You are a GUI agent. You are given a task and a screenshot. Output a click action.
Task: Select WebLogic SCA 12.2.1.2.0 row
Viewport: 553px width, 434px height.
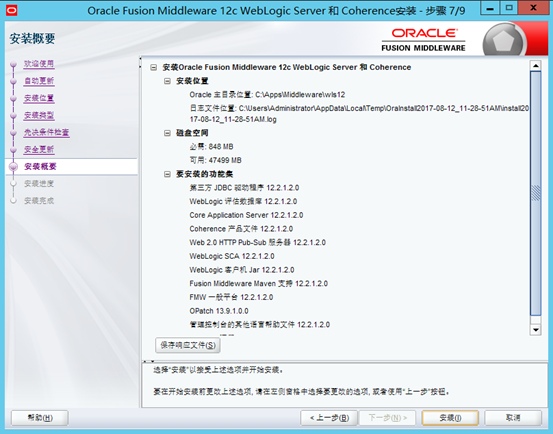232,256
